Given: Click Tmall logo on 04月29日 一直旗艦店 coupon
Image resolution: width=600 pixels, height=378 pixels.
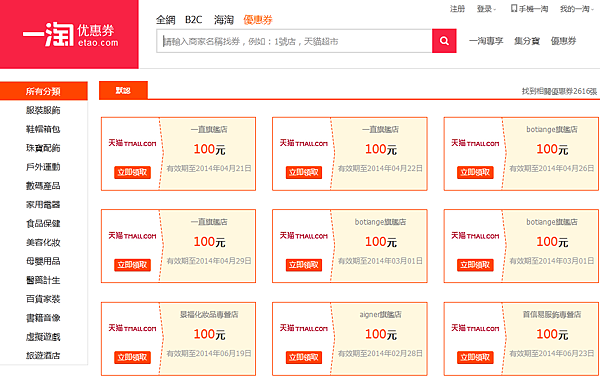Looking at the screenshot, I should pos(132,236).
